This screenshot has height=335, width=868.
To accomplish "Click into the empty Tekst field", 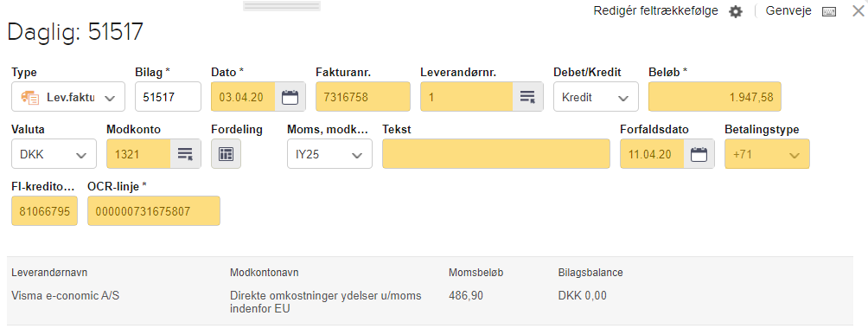I will coord(496,154).
